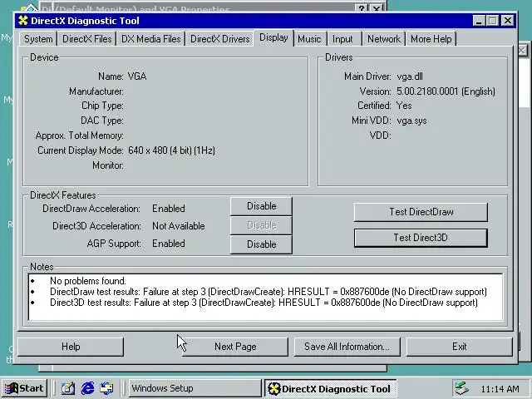Switch to the System tab

[x=38, y=39]
